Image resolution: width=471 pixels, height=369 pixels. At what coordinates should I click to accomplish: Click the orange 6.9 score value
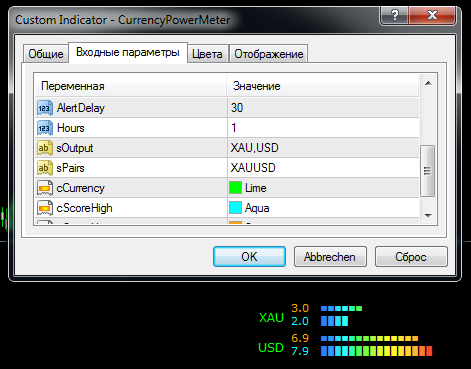(x=300, y=338)
